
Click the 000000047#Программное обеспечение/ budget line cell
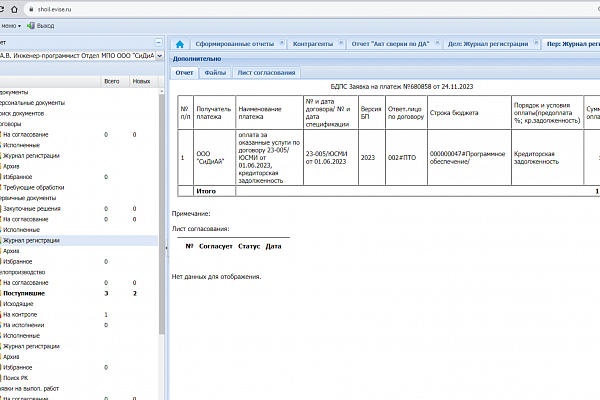point(469,158)
